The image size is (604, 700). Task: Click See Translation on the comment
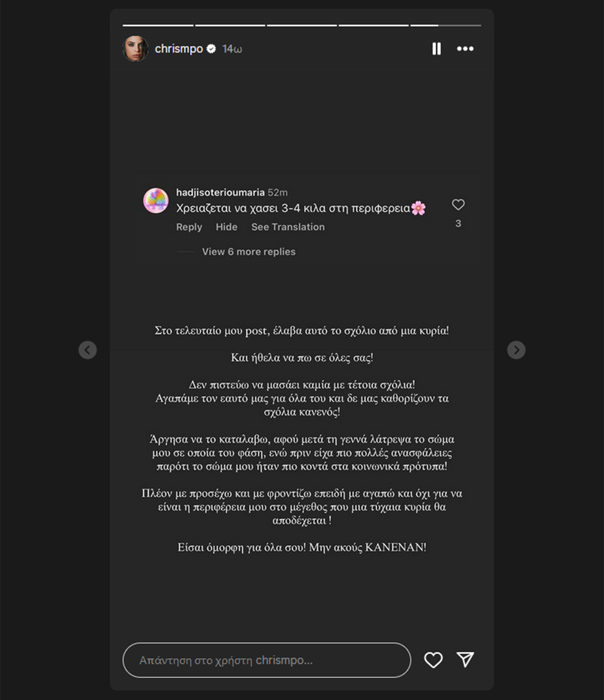tap(288, 227)
